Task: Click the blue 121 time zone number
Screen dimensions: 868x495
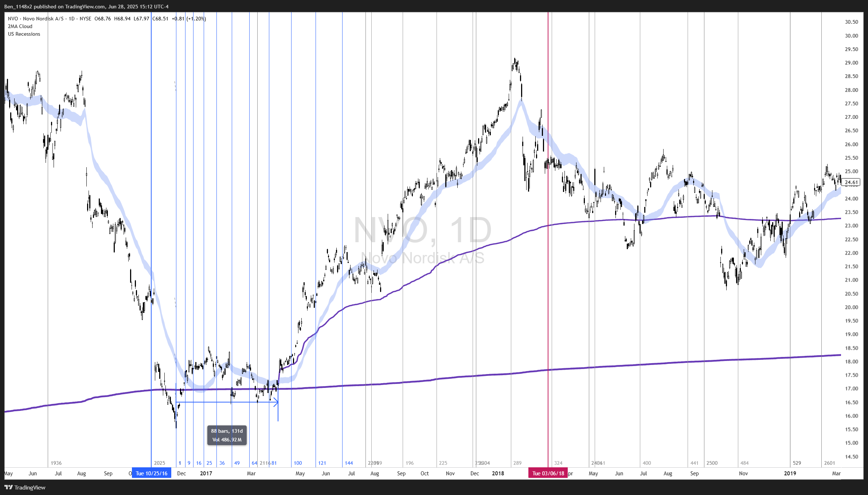Action: [322, 463]
